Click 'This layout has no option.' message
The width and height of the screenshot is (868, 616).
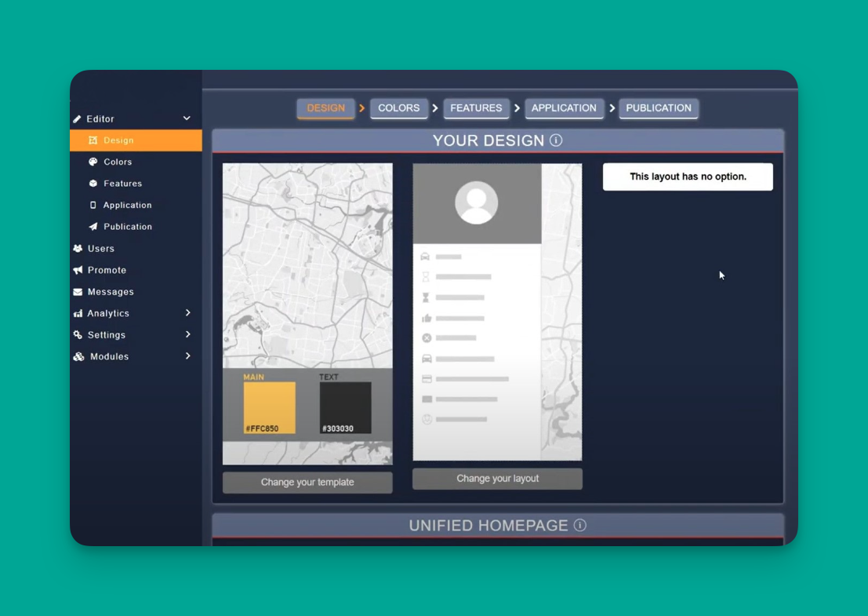click(x=688, y=177)
